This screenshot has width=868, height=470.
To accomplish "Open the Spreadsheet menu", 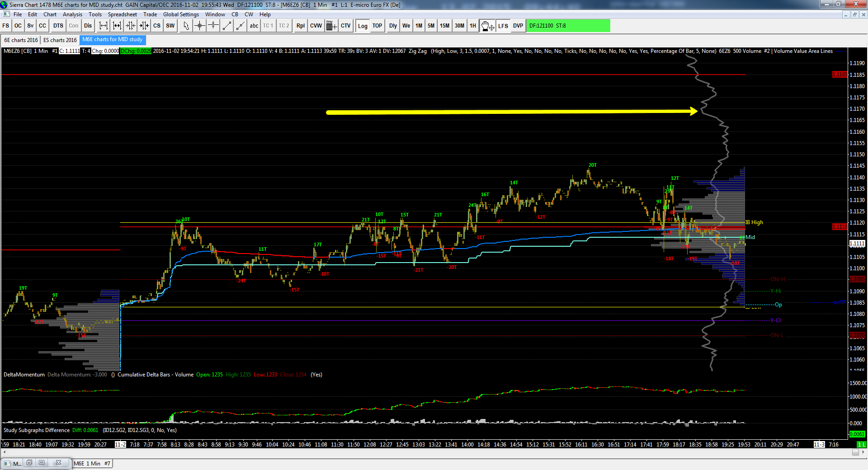I will [123, 14].
